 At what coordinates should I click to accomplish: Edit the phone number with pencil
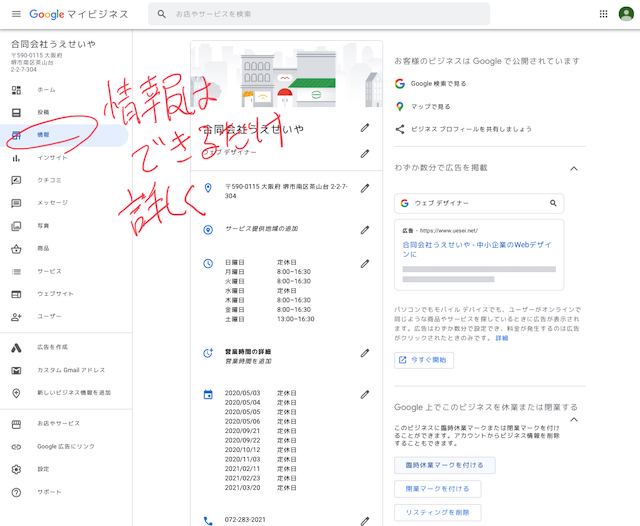[x=365, y=521]
